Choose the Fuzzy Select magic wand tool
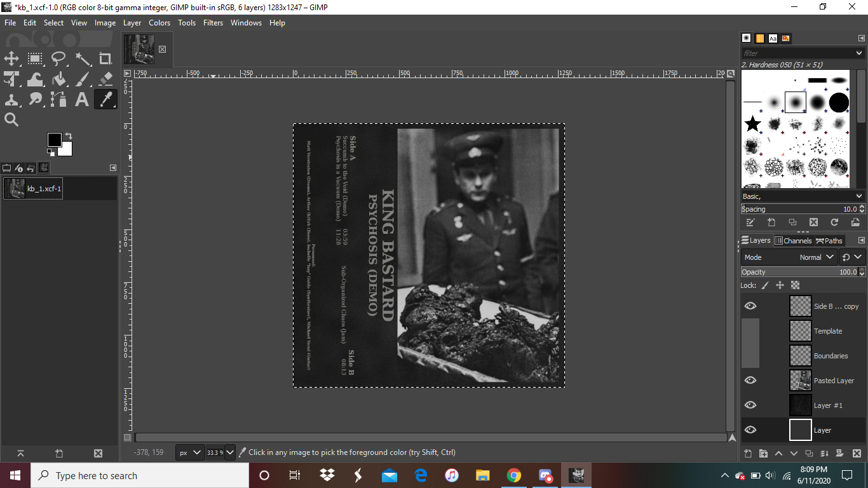 (x=83, y=59)
